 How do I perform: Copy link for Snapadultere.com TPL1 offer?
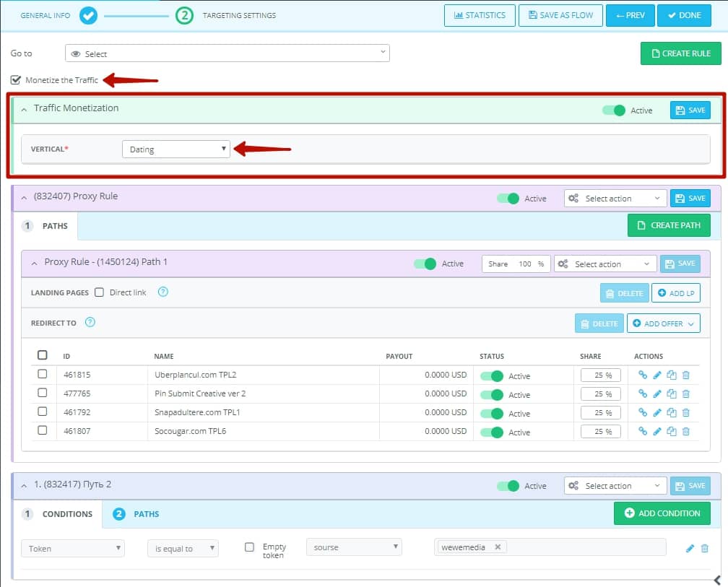click(x=643, y=412)
